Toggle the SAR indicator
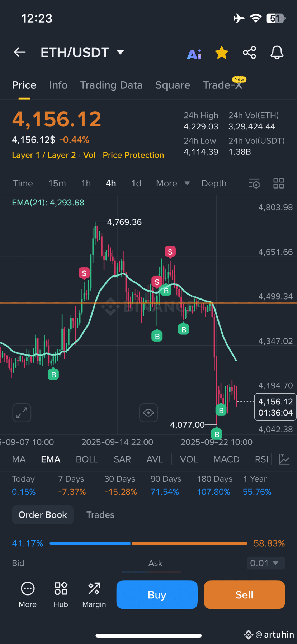 click(x=122, y=459)
